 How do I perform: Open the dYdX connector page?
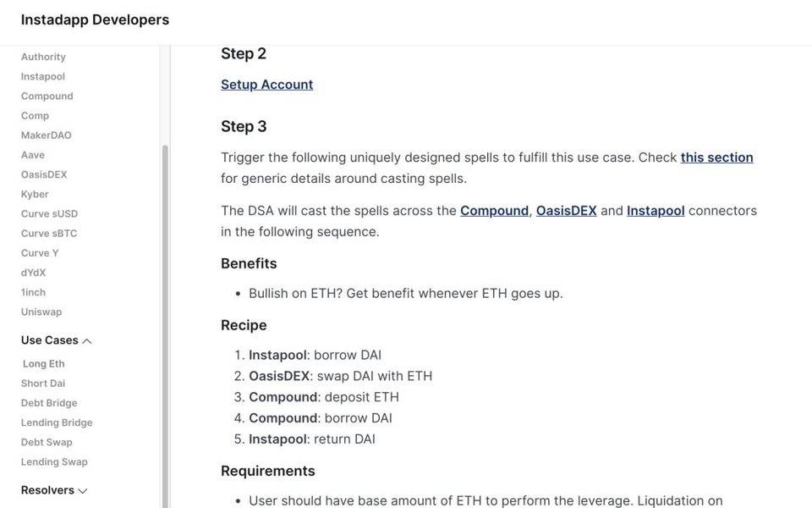click(x=34, y=273)
